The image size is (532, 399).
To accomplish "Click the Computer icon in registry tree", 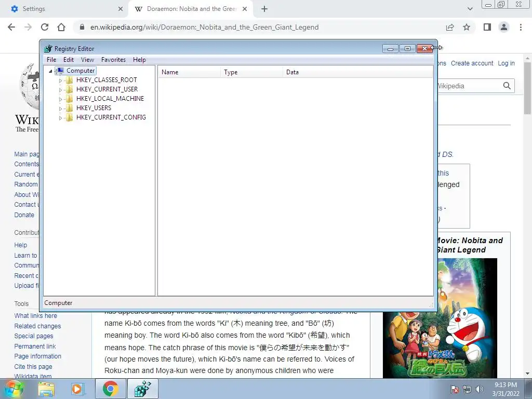I will coord(60,71).
